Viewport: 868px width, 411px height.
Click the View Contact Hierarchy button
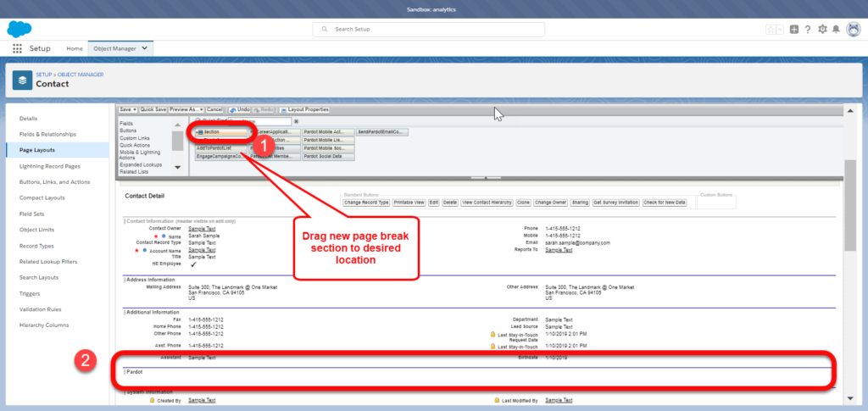(x=487, y=203)
